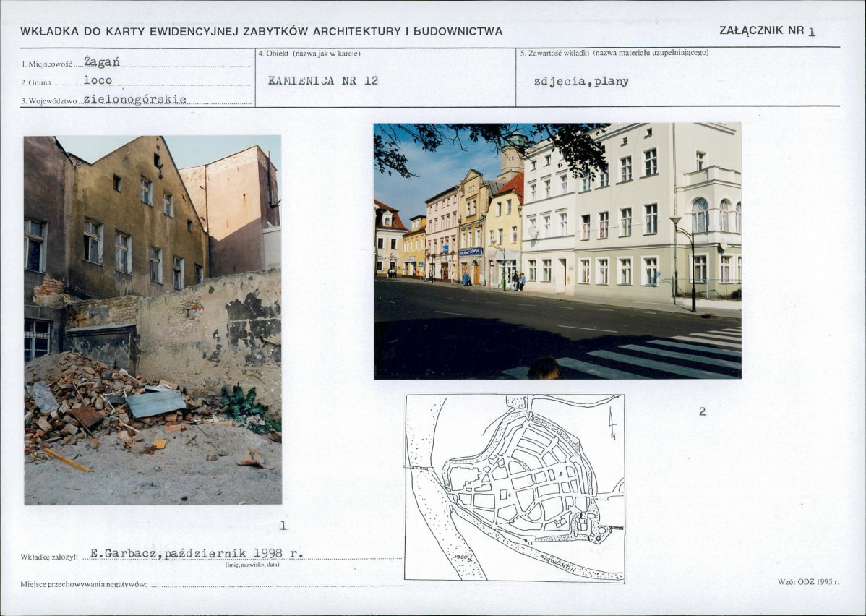The width and height of the screenshot is (866, 616).
Task: Click caption number 2 below street photo
Action: point(701,411)
